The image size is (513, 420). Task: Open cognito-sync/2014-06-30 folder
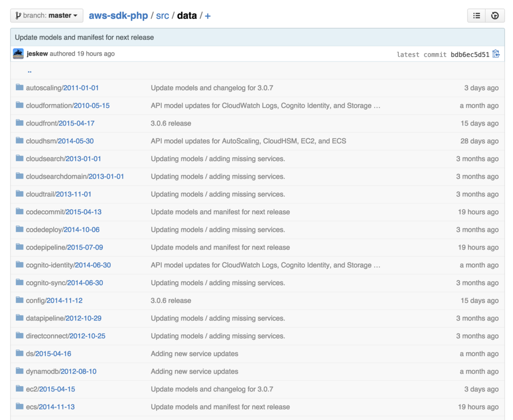tap(65, 283)
